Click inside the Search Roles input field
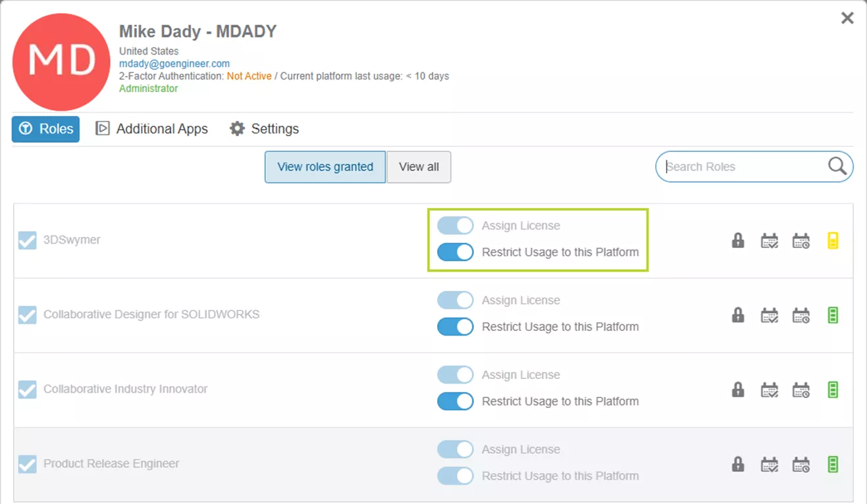Screen dimensions: 867x504 (724, 166)
